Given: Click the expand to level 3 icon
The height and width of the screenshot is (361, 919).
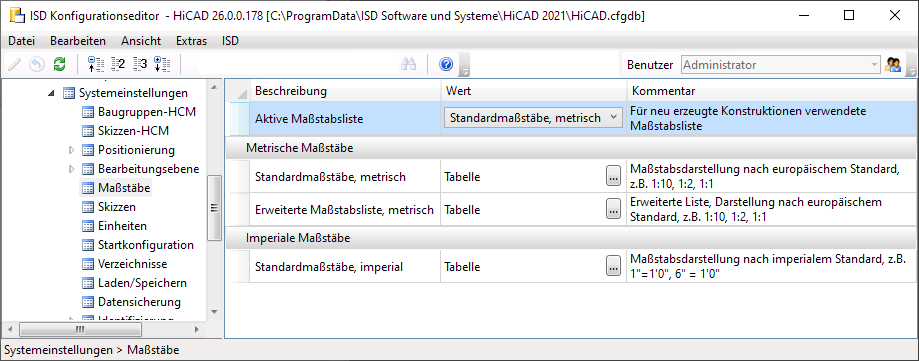Looking at the screenshot, I should point(140,64).
